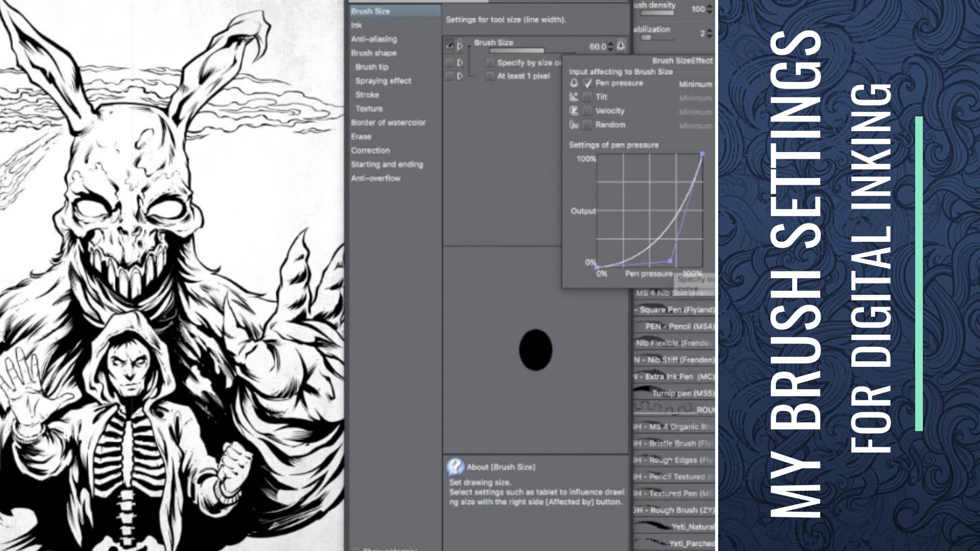Screen dimensions: 980x551
Task: Click the Tilt input icon
Action: pyautogui.click(x=574, y=97)
